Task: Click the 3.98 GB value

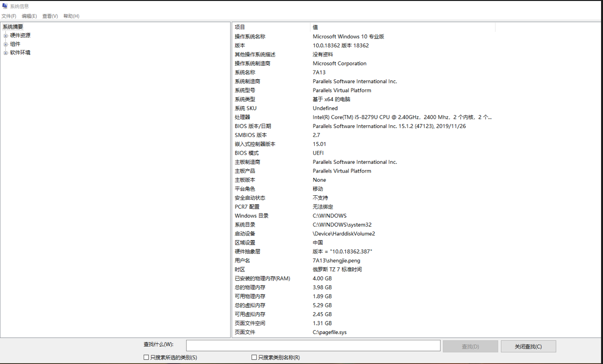Action: tap(322, 287)
